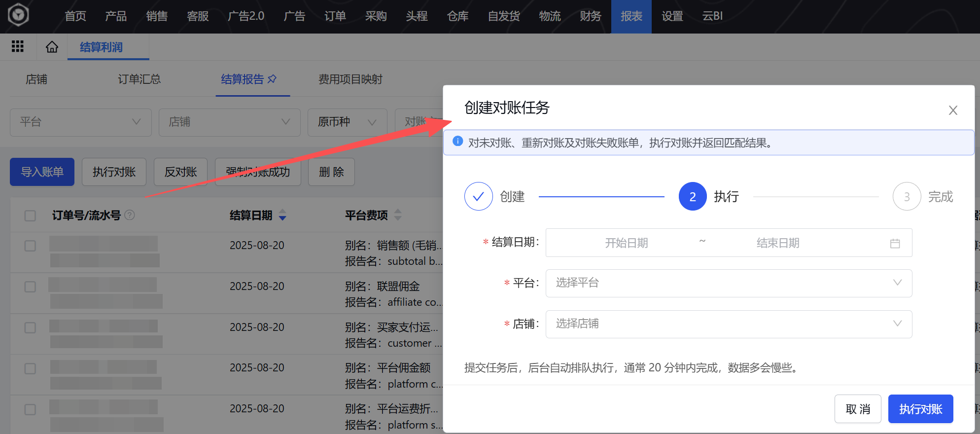
Task: Open 销售 in top navigation
Action: coord(157,16)
